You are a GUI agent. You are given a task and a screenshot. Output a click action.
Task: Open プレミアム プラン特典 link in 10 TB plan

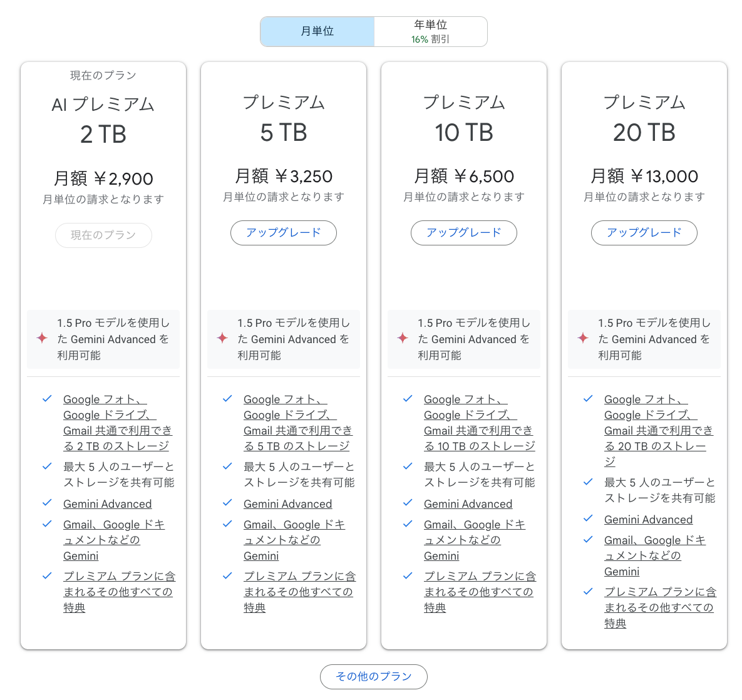[479, 592]
